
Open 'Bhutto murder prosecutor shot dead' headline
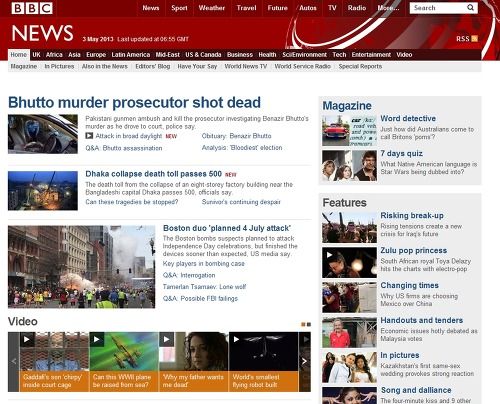tap(134, 102)
